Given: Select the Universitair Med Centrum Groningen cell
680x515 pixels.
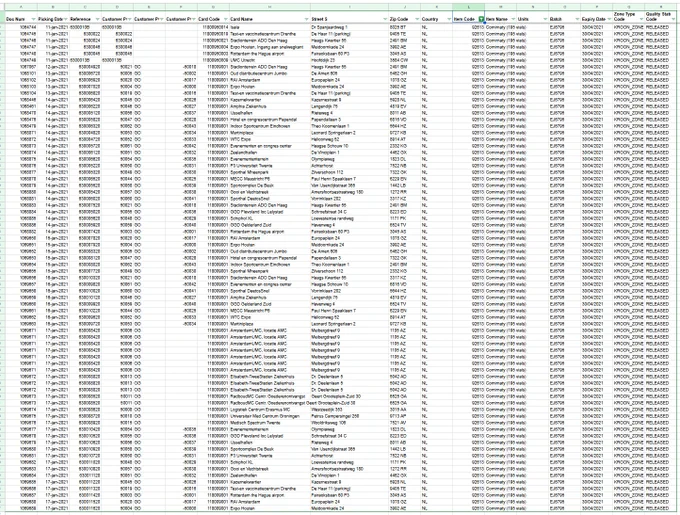Looking at the screenshot, I should click(x=270, y=416).
